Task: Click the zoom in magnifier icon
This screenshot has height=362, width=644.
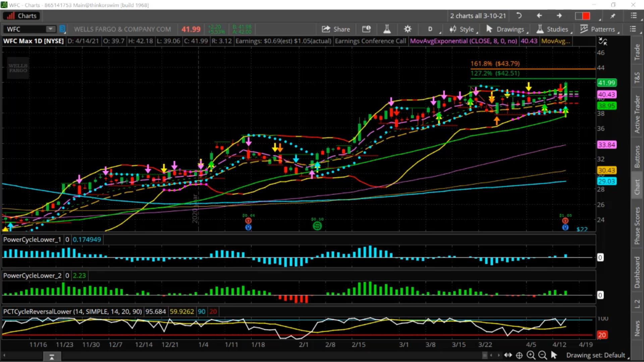Action: coord(531,355)
